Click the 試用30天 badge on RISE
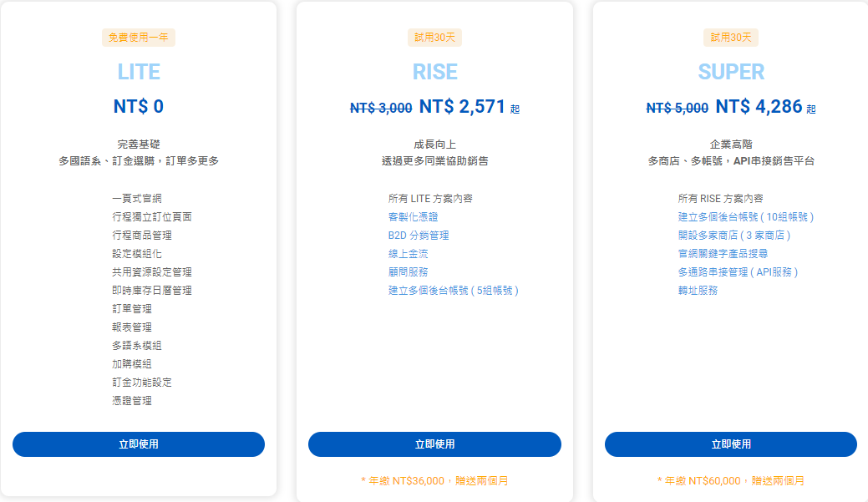Viewport: 868px width, 502px height. click(434, 37)
